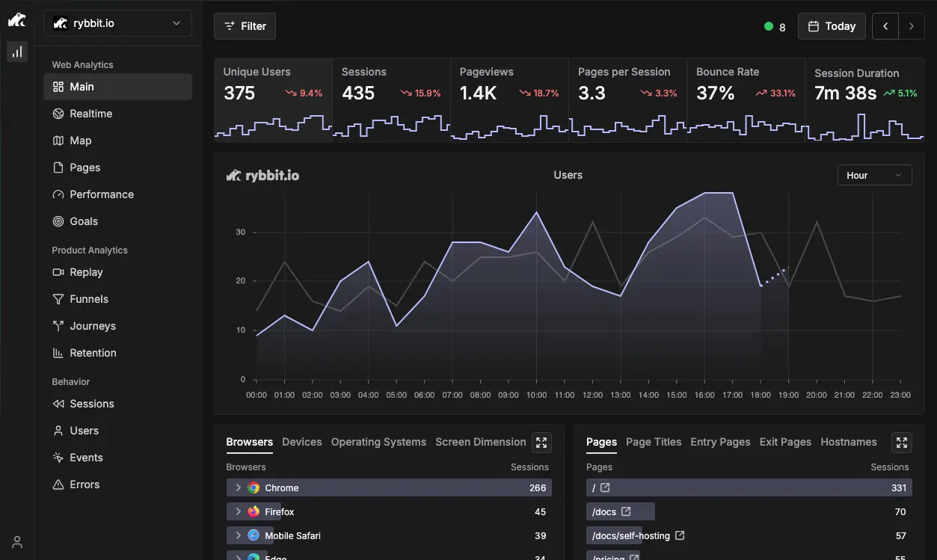Expand the Firefox browser row
937x560 pixels.
tap(238, 511)
